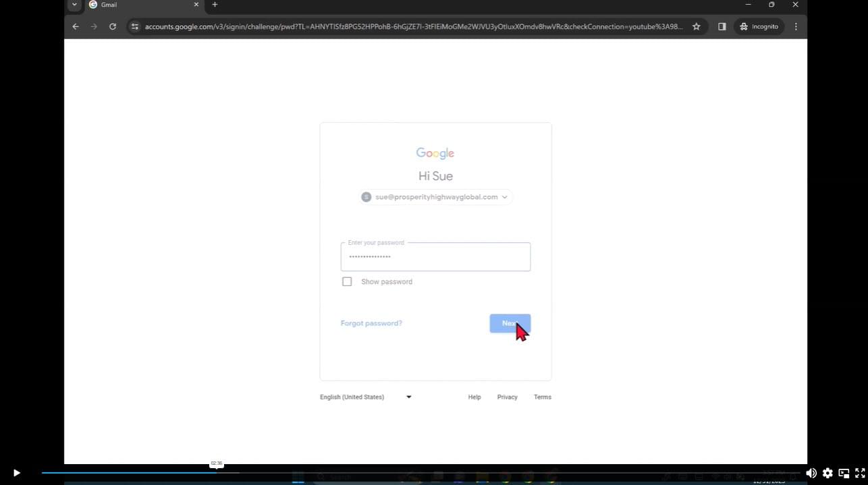Image resolution: width=868 pixels, height=485 pixels.
Task: Open the tab search dropdown arrow
Action: point(74,5)
